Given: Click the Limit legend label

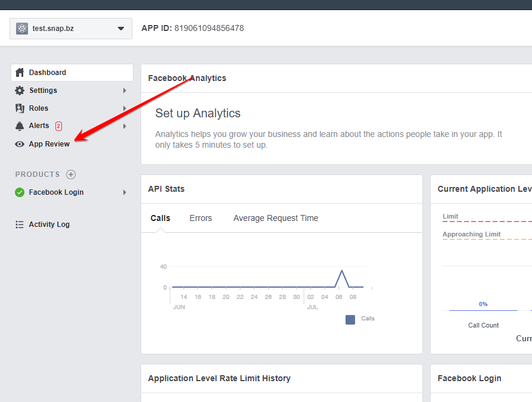Looking at the screenshot, I should pos(450,216).
